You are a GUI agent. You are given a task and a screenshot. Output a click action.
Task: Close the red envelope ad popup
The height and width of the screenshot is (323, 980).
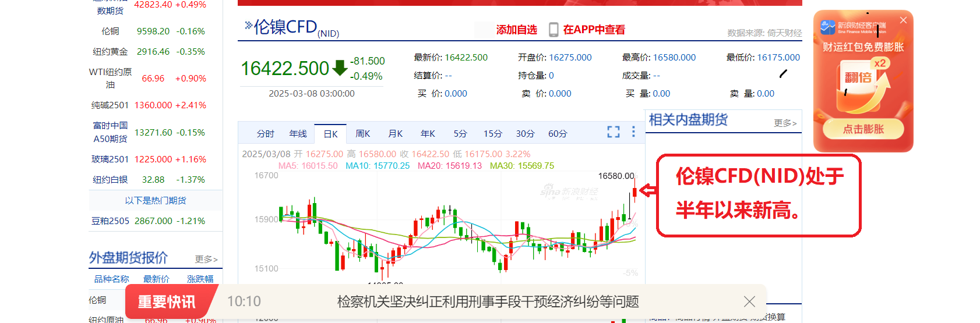click(x=903, y=20)
